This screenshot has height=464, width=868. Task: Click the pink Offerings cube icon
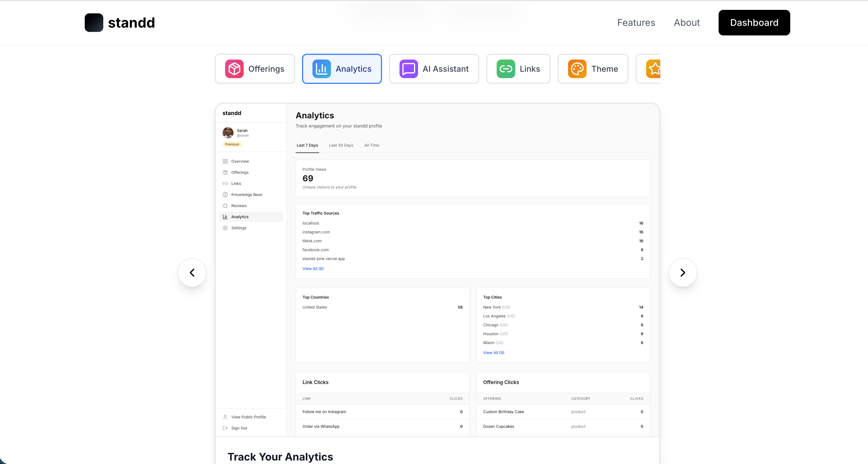(x=234, y=69)
